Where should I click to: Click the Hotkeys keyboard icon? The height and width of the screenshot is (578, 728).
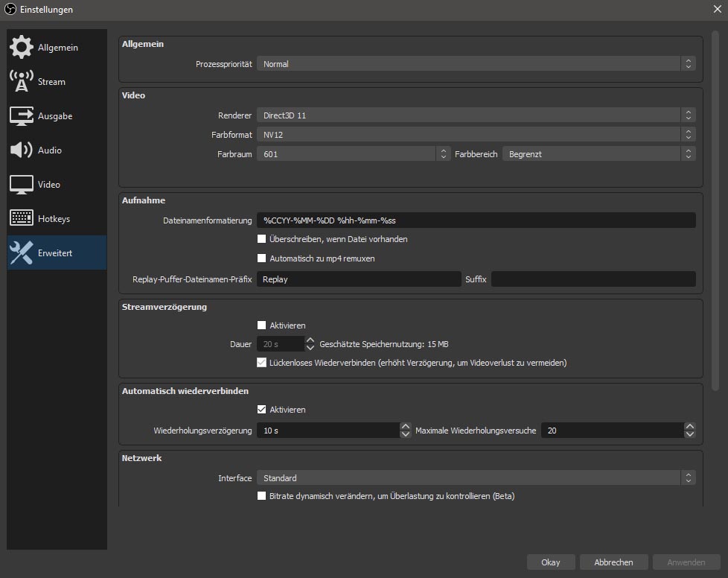(x=22, y=218)
